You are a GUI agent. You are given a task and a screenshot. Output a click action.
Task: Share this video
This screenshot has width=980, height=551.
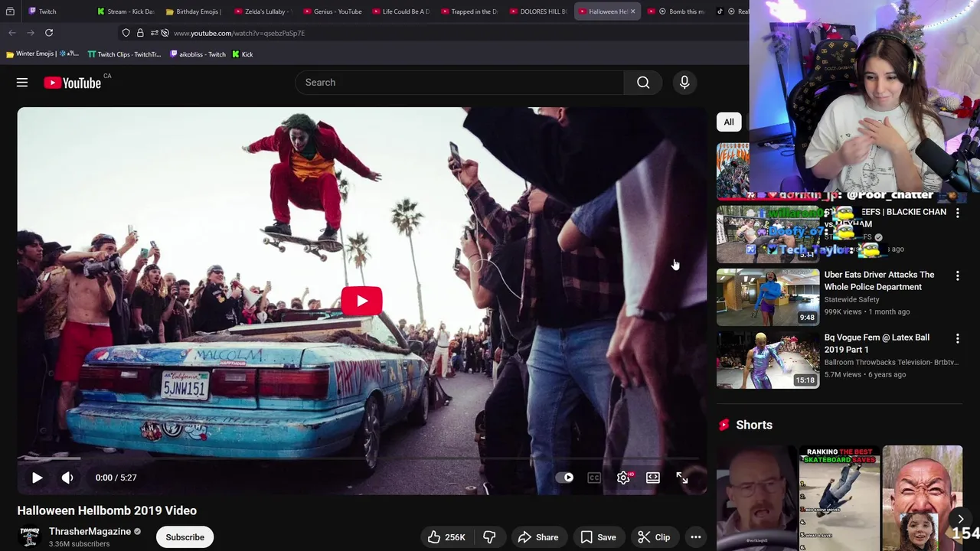[x=538, y=537]
